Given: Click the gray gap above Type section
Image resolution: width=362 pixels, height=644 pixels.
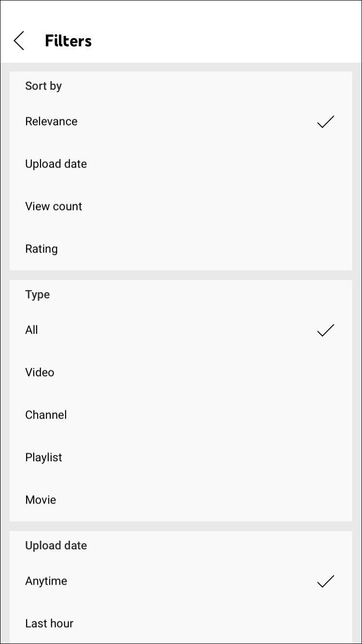Looking at the screenshot, I should 181,275.
